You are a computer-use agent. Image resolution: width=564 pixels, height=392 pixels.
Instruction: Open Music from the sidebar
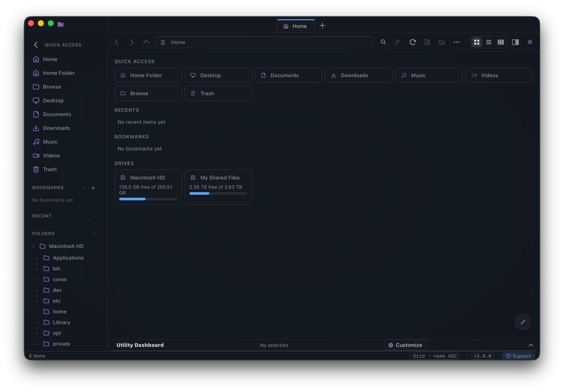pos(64,142)
